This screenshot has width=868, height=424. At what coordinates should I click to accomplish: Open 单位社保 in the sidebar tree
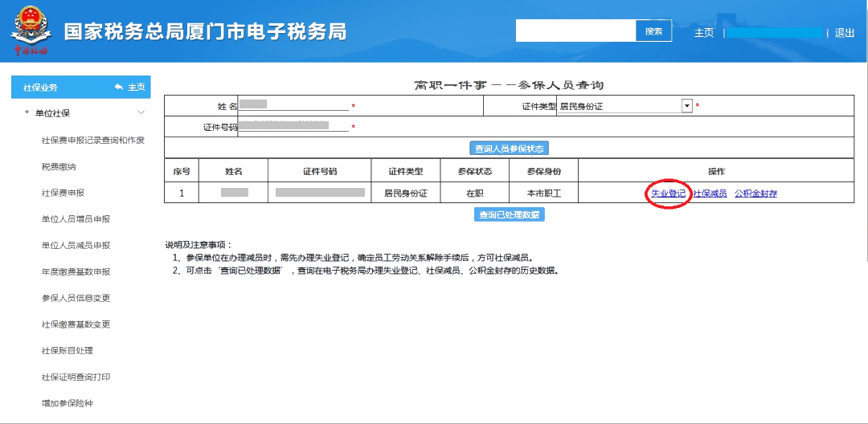click(52, 113)
